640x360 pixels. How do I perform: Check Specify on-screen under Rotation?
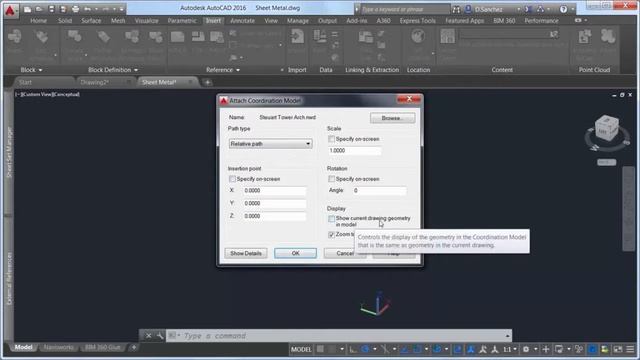[331, 179]
